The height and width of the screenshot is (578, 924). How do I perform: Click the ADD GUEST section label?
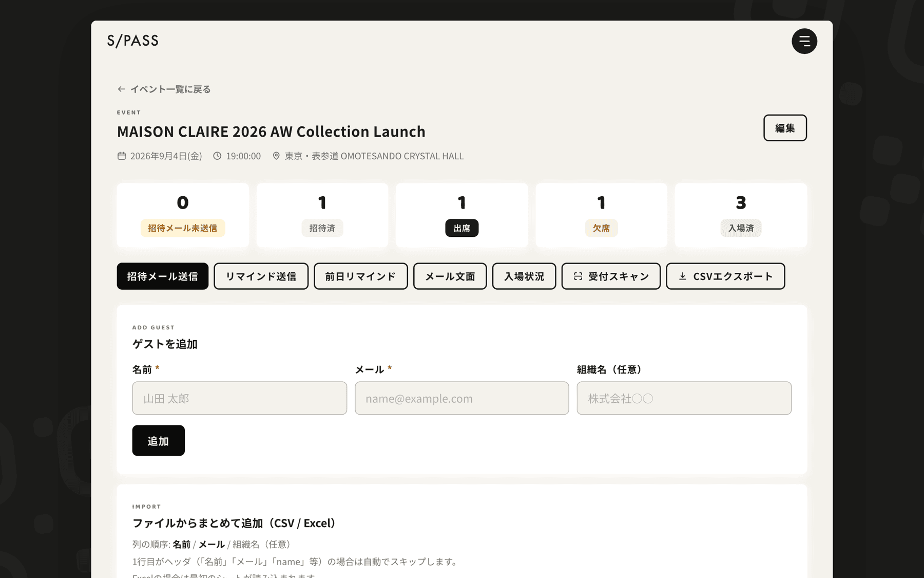[153, 327]
